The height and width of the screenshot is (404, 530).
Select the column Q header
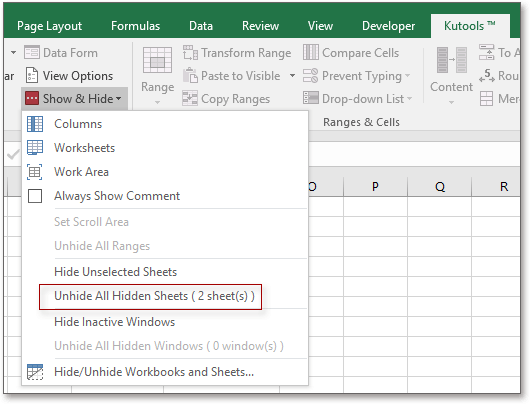tap(440, 187)
